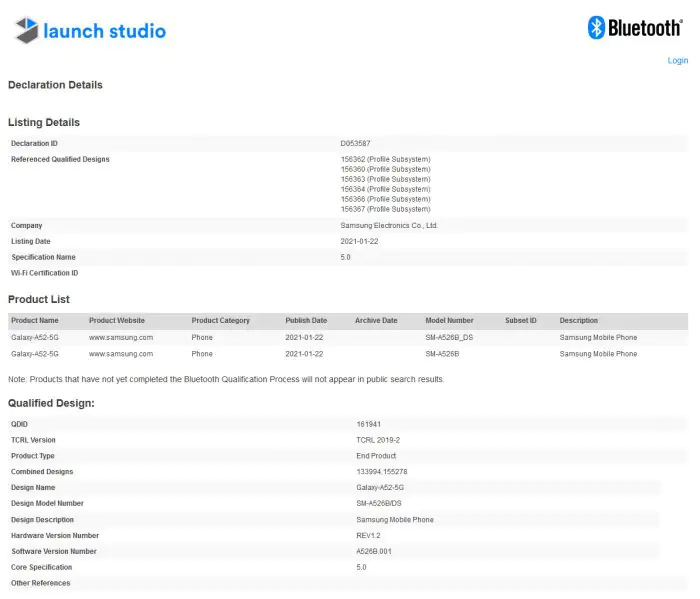Open www.samsung.com in the SM-A526B row
The image size is (700, 599).
[121, 354]
